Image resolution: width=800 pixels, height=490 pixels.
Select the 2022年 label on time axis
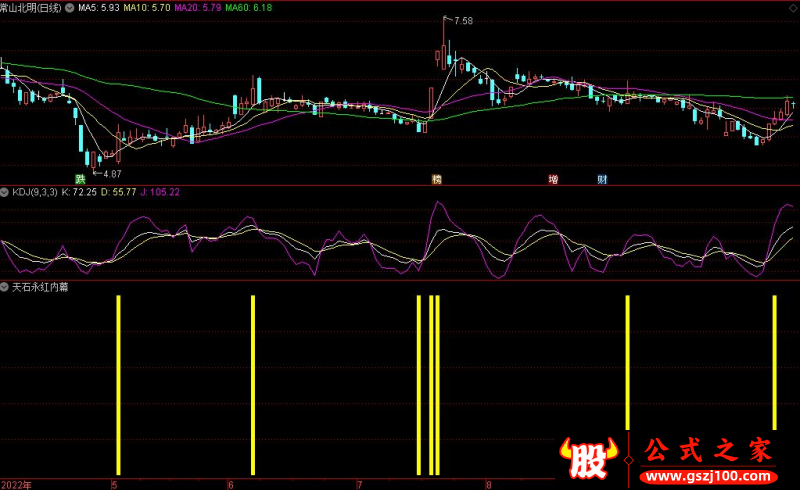coord(15,484)
